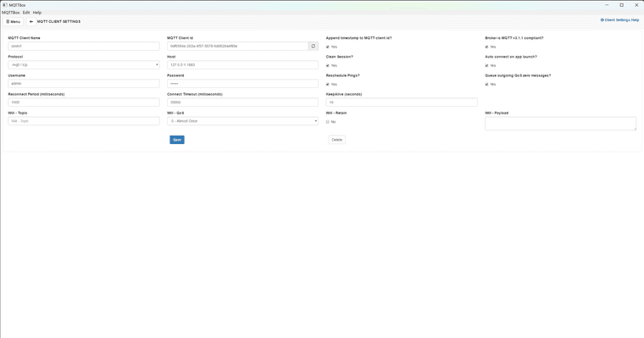Screen dimensions: 644x338
Task: Toggle Append timestamp to MQTT client id checkbox
Action: 328,47
